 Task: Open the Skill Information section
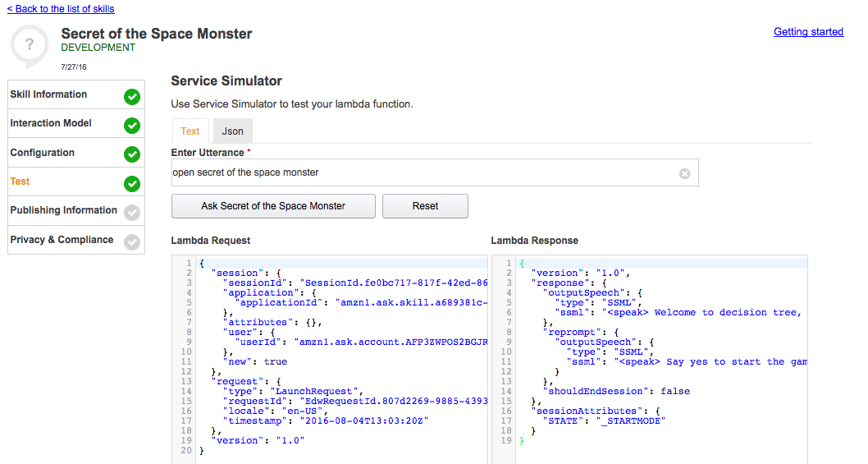point(49,94)
